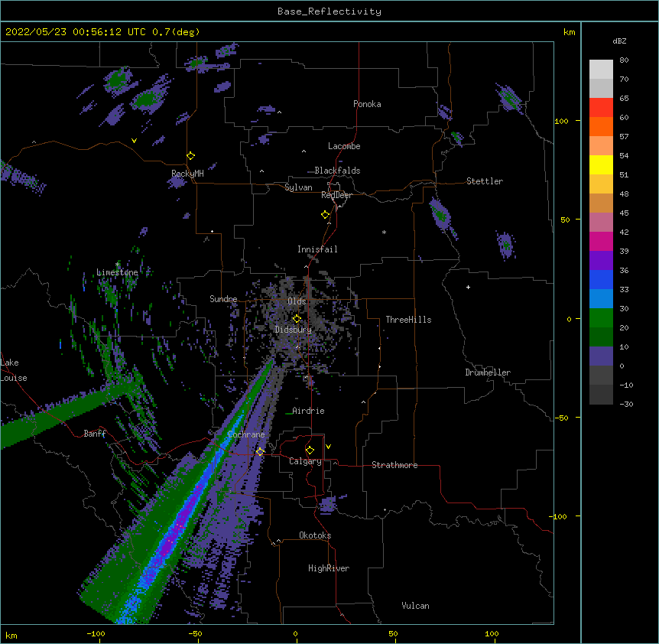Click the HighRiver label
Image resolution: width=659 pixels, height=644 pixels.
coord(329,568)
